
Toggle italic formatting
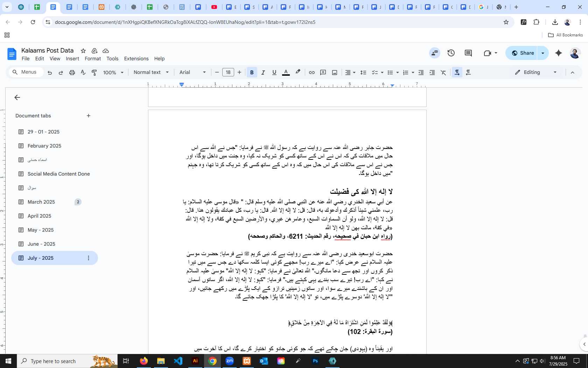click(x=263, y=73)
